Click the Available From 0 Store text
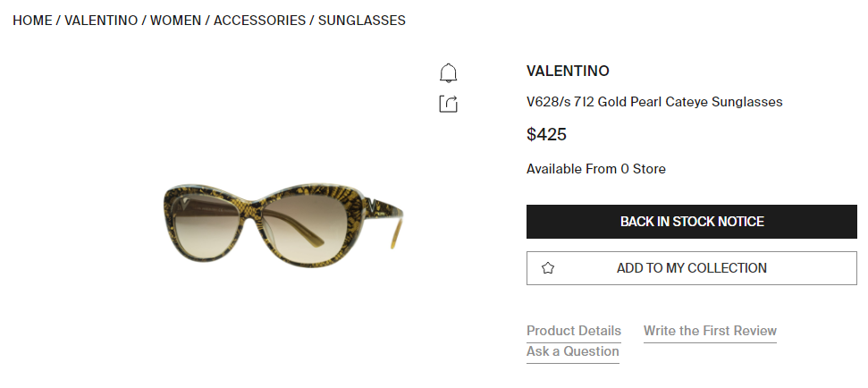This screenshot has width=868, height=388. point(595,169)
